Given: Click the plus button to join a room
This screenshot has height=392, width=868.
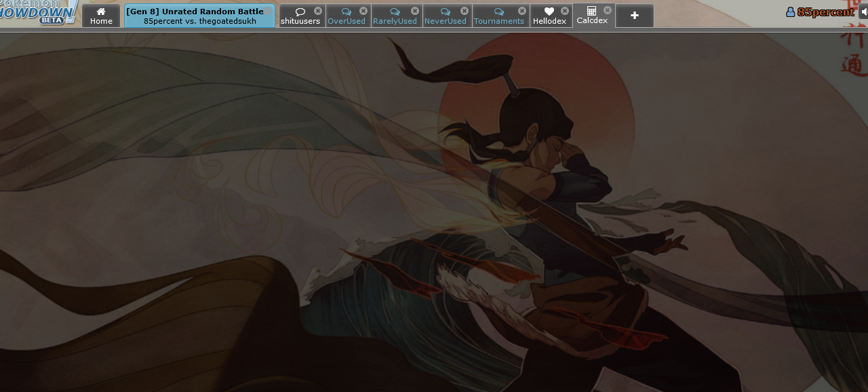Looking at the screenshot, I should 634,16.
